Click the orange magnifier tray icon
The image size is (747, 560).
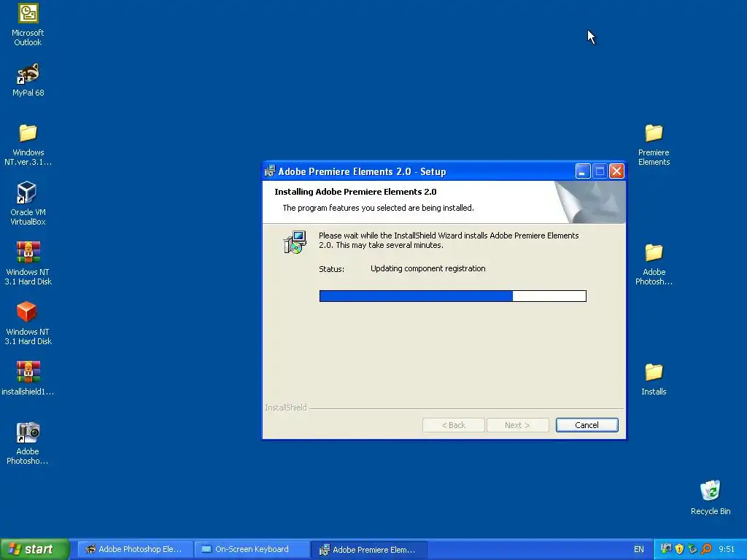click(706, 549)
